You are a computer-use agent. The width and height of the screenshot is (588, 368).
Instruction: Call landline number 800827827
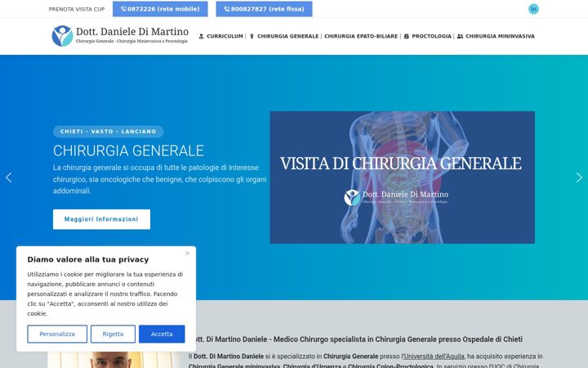[264, 9]
